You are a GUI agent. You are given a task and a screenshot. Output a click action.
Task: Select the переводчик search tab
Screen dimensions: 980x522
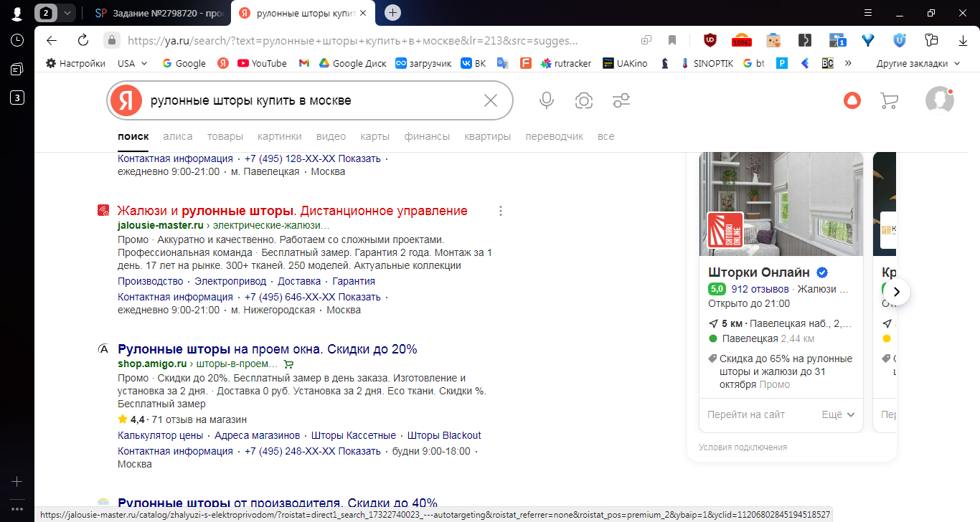(x=555, y=136)
